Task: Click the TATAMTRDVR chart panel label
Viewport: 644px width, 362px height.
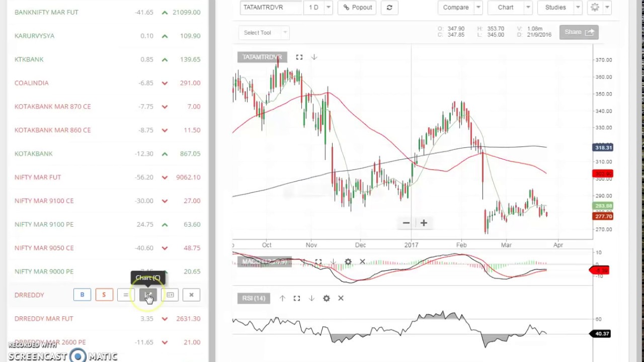Action: pos(262,57)
